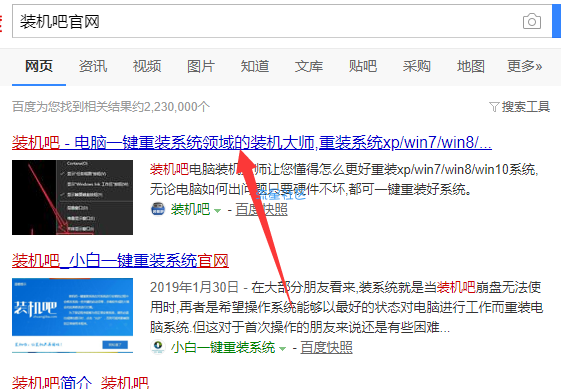Viewport: 561px width, 389px height.
Task: Open 装机吧_小白一键重装系统官网 result link
Action: click(x=120, y=261)
